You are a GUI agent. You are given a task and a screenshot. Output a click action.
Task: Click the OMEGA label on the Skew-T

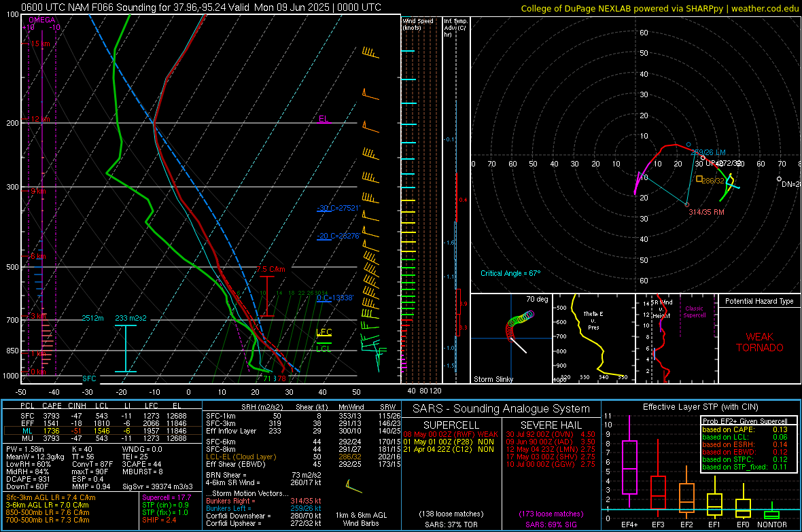[x=42, y=20]
